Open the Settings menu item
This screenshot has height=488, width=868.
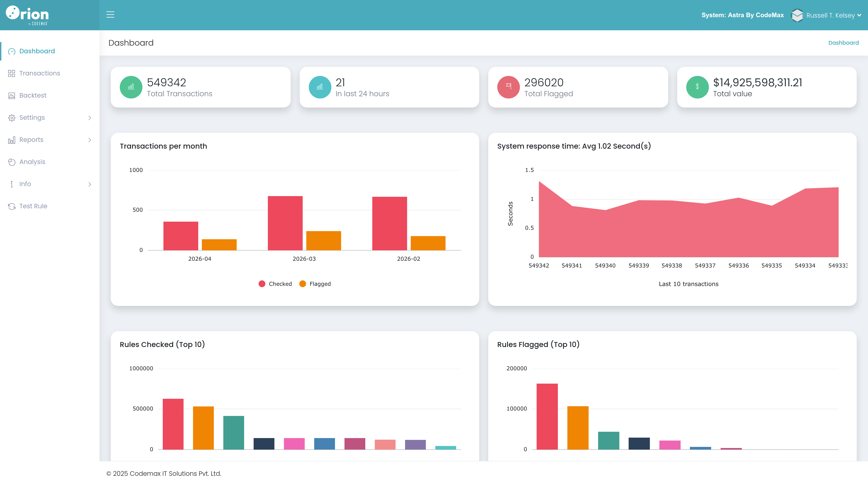click(x=32, y=118)
